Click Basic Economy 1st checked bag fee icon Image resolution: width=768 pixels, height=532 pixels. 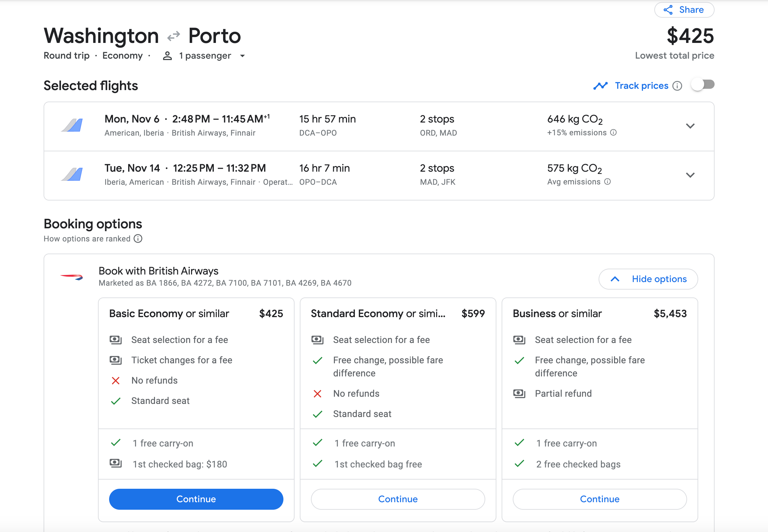116,463
